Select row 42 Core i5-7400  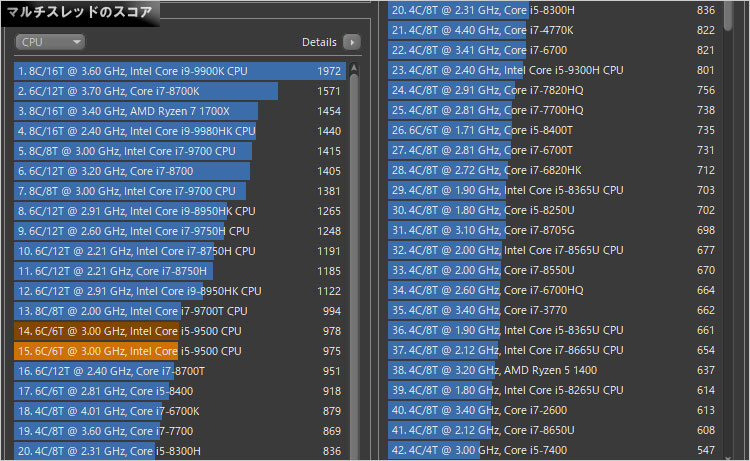click(x=554, y=450)
